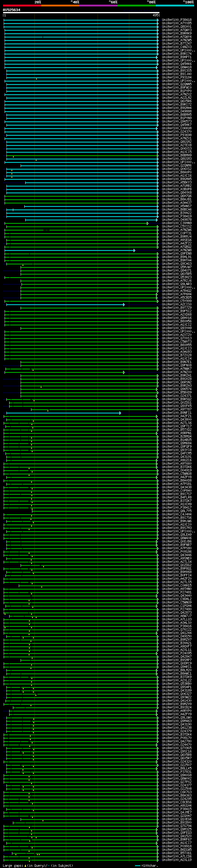197x868 pixels.
Task: Select hit label UniRef100_C4NZX3
Action: (177, 47)
